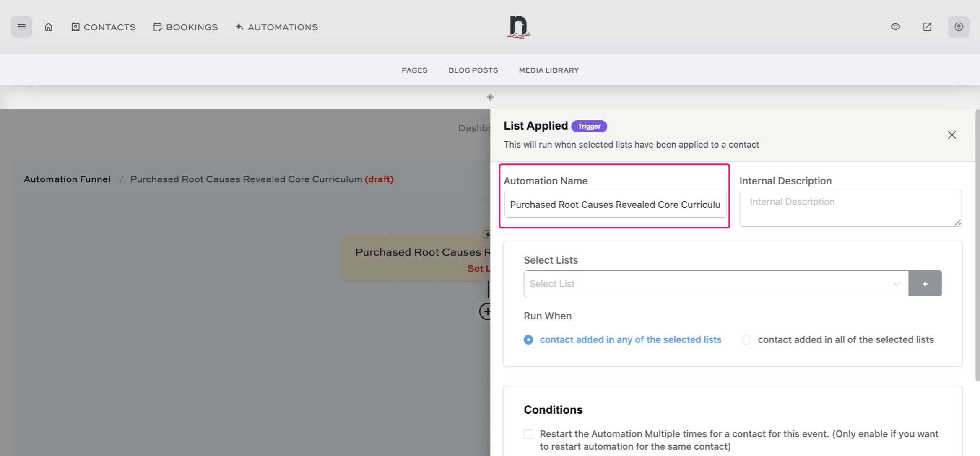
Task: Click the diamond collapse handle below submenu
Action: (490, 97)
